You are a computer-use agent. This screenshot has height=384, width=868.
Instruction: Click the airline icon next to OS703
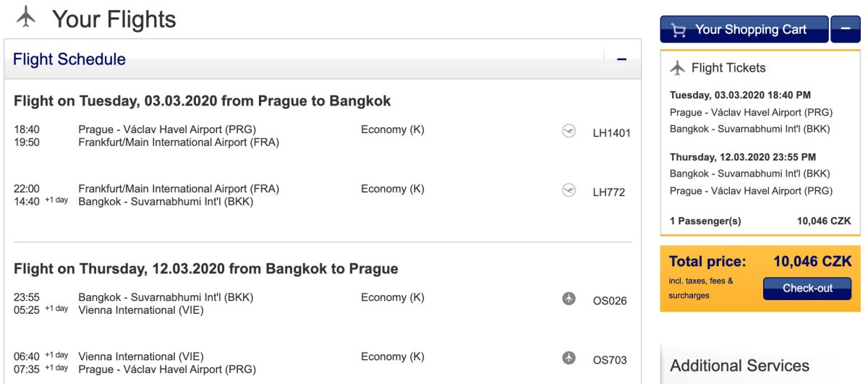point(569,358)
